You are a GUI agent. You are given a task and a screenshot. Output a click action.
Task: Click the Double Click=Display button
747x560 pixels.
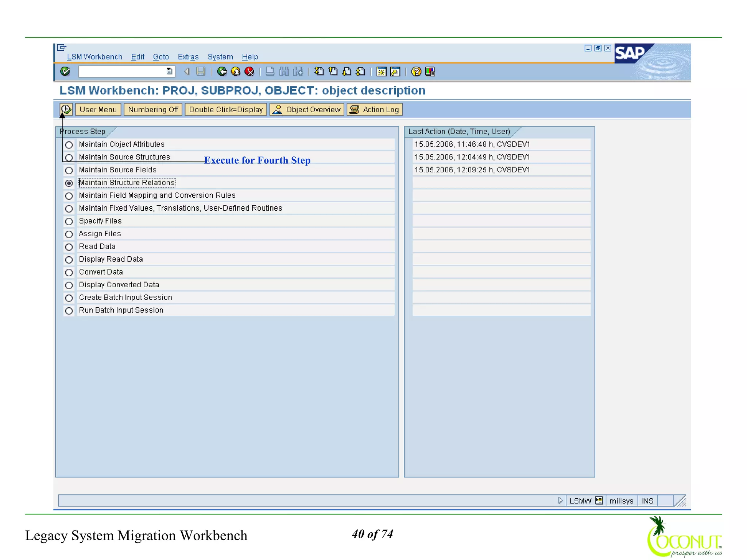pos(226,109)
